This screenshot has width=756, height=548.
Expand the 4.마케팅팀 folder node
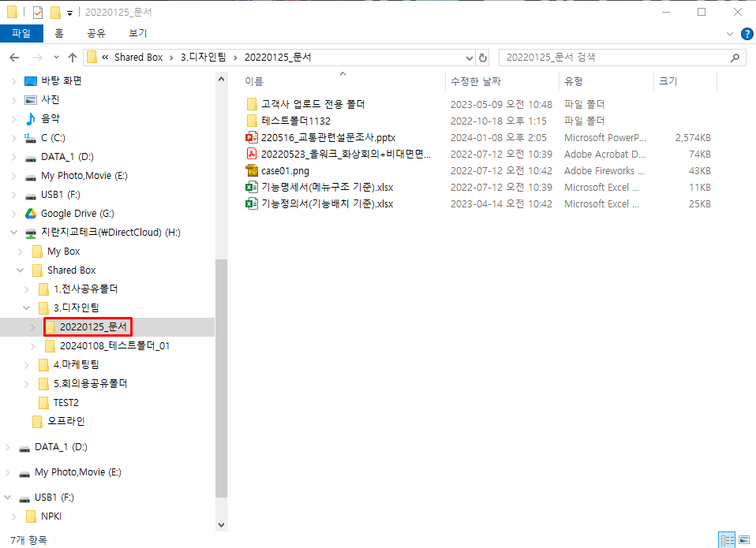[26, 365]
